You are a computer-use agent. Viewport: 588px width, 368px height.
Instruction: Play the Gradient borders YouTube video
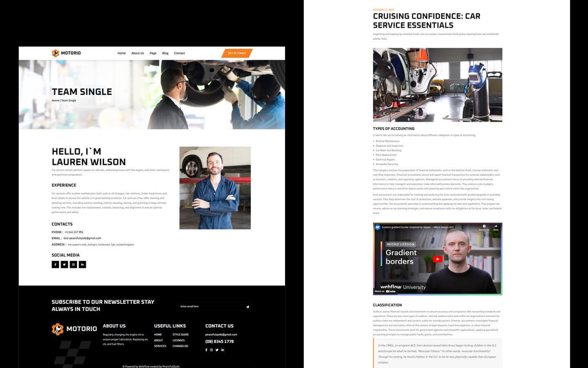pyautogui.click(x=437, y=258)
